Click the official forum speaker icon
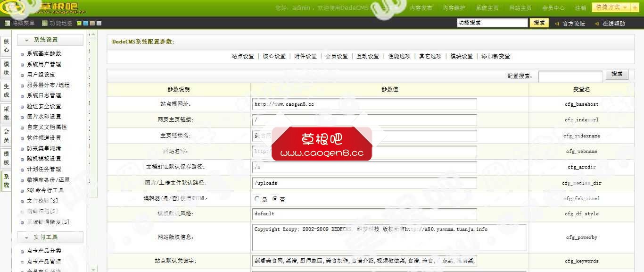Screen dimensions: 644x272 [557, 23]
